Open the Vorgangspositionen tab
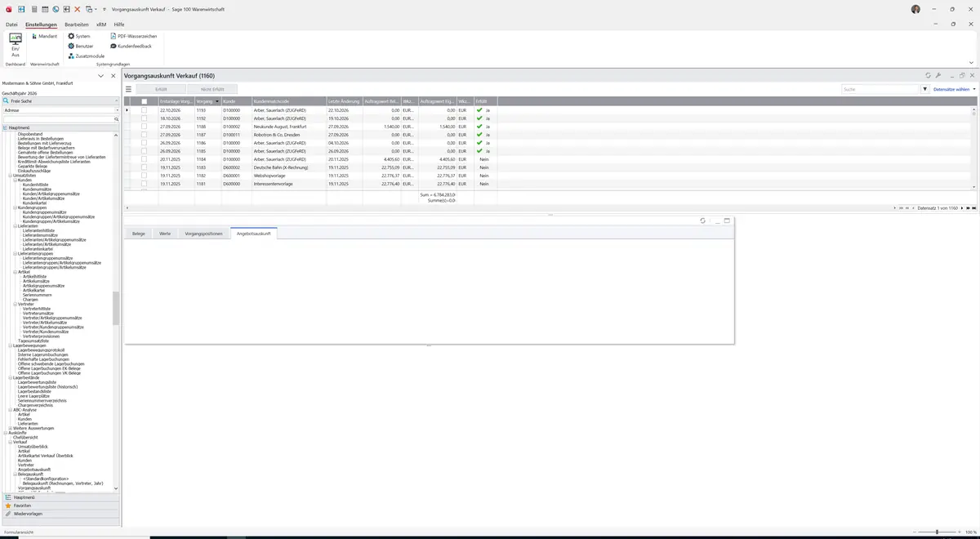This screenshot has width=980, height=539. (x=203, y=234)
